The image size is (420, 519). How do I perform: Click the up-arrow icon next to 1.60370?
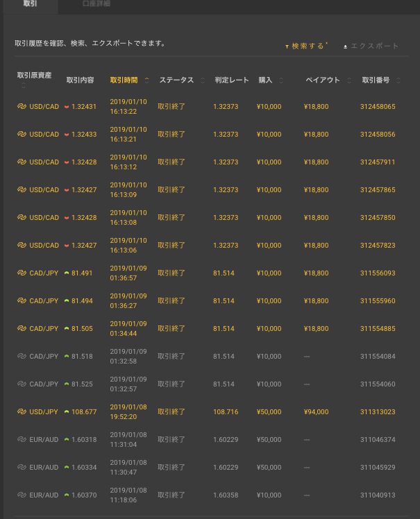[x=67, y=495]
